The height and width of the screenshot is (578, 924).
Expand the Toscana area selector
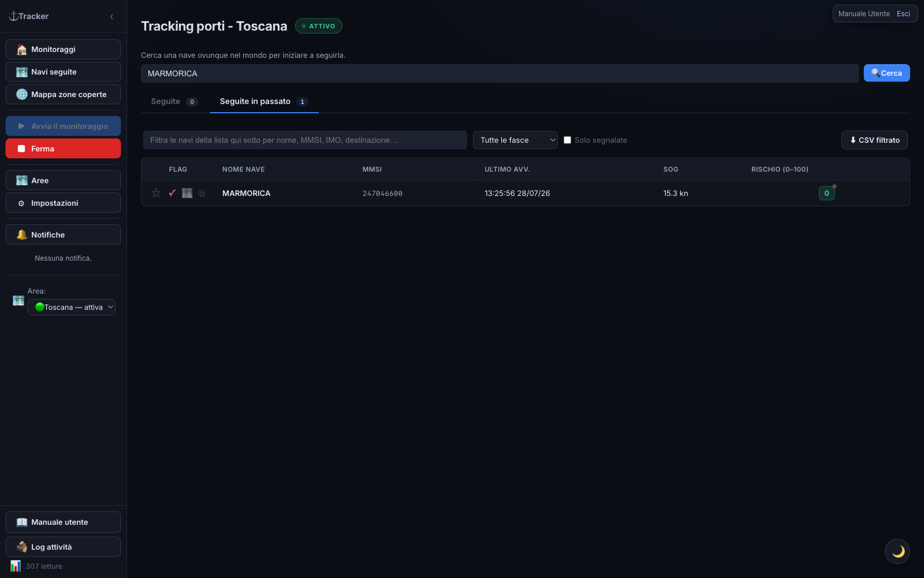coord(72,307)
